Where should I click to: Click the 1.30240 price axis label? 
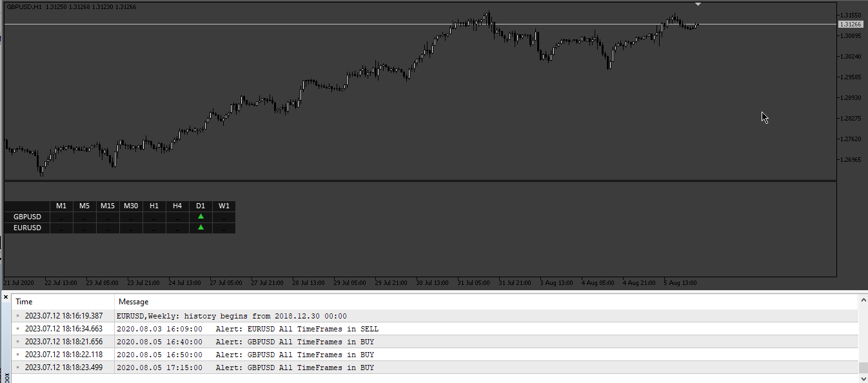pyautogui.click(x=851, y=56)
